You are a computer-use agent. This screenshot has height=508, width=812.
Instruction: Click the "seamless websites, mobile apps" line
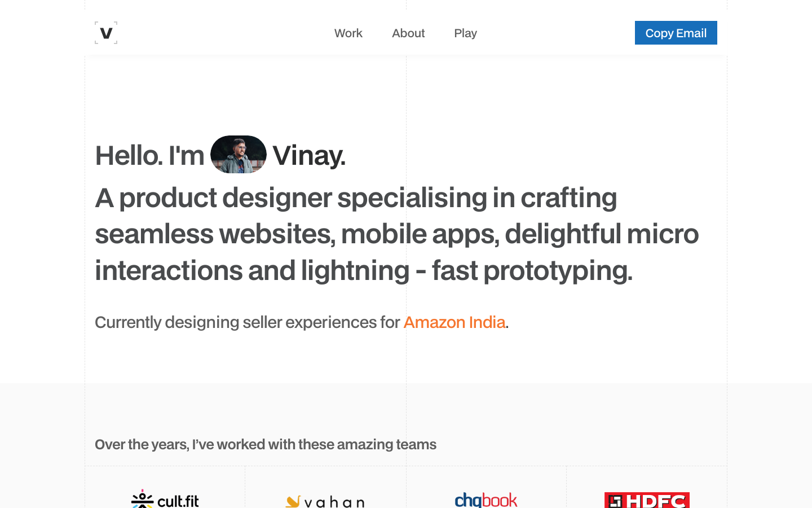[396, 234]
